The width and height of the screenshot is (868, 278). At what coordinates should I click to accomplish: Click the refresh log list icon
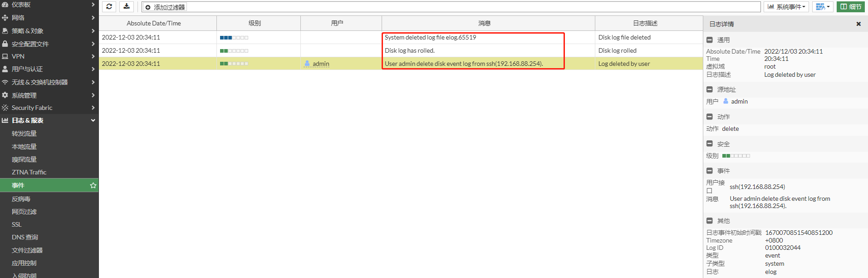109,7
